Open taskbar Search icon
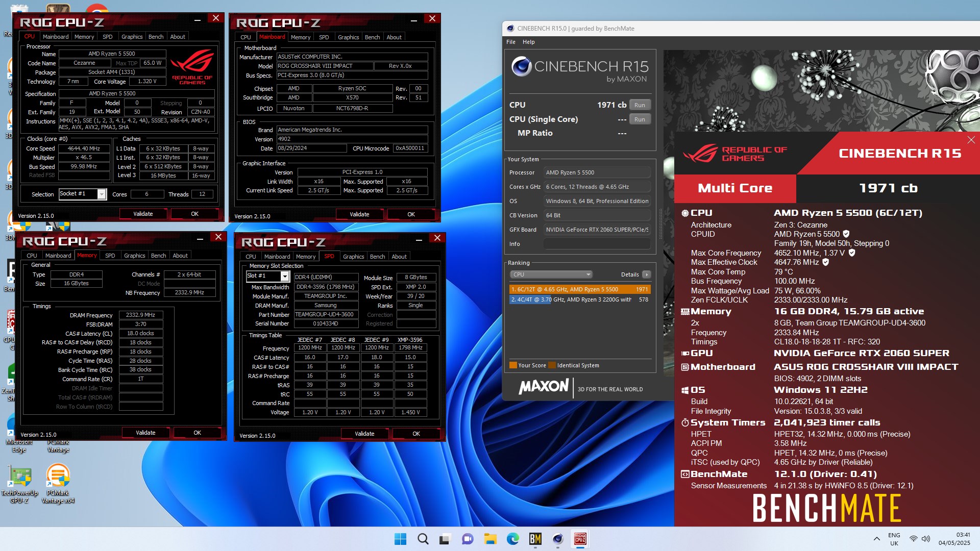Image resolution: width=980 pixels, height=551 pixels. click(x=423, y=539)
